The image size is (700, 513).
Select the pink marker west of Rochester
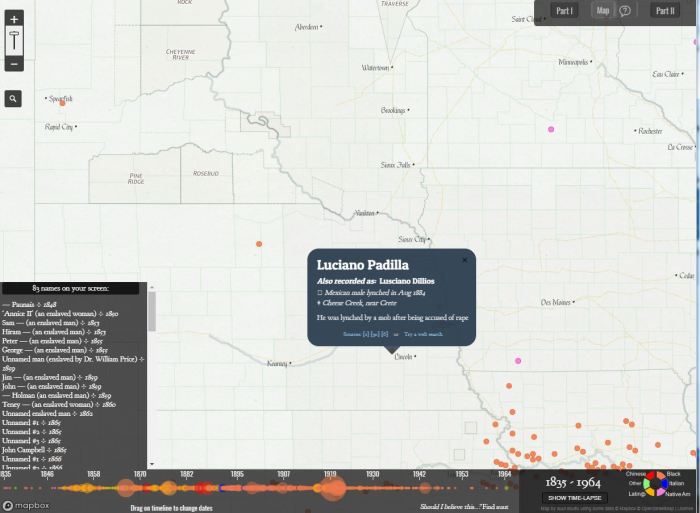click(551, 129)
